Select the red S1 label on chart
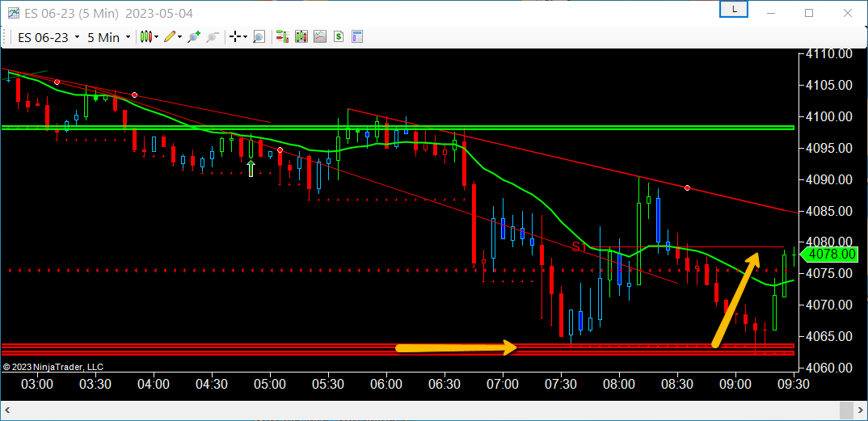 click(x=579, y=247)
